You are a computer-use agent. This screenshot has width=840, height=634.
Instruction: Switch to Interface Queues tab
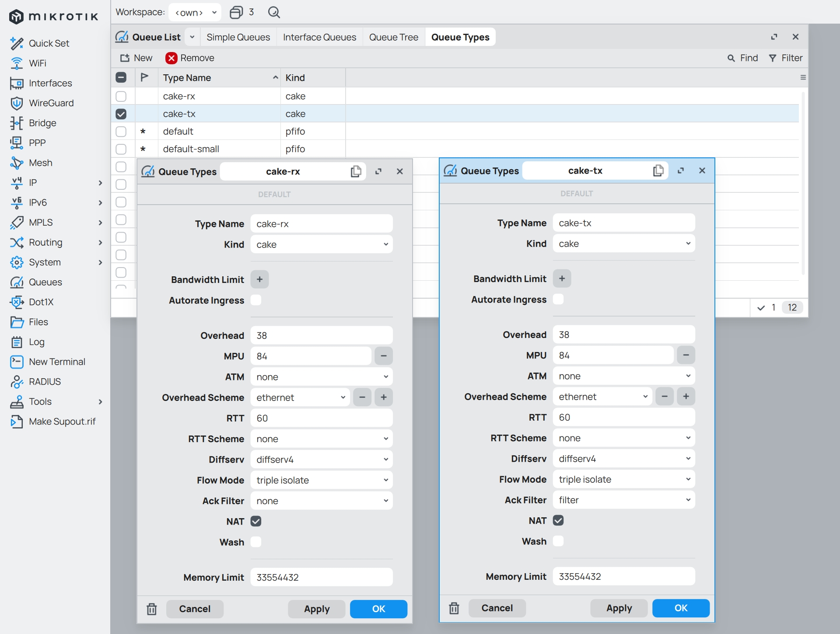(319, 37)
